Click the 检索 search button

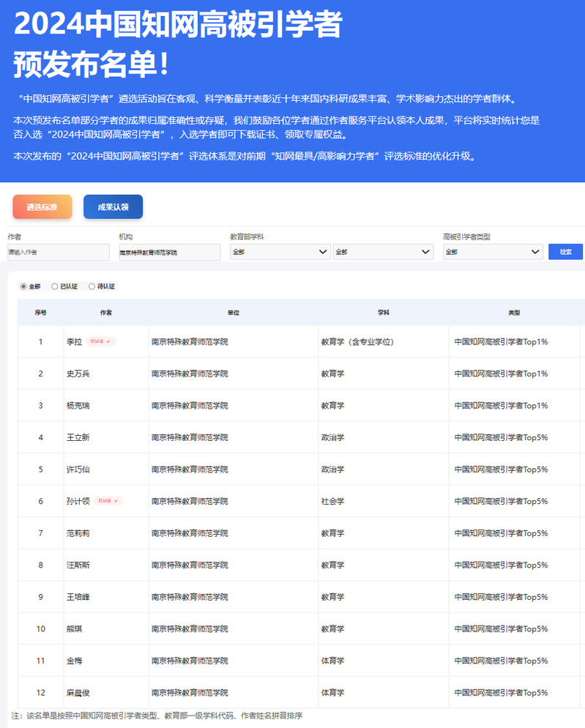(x=565, y=252)
